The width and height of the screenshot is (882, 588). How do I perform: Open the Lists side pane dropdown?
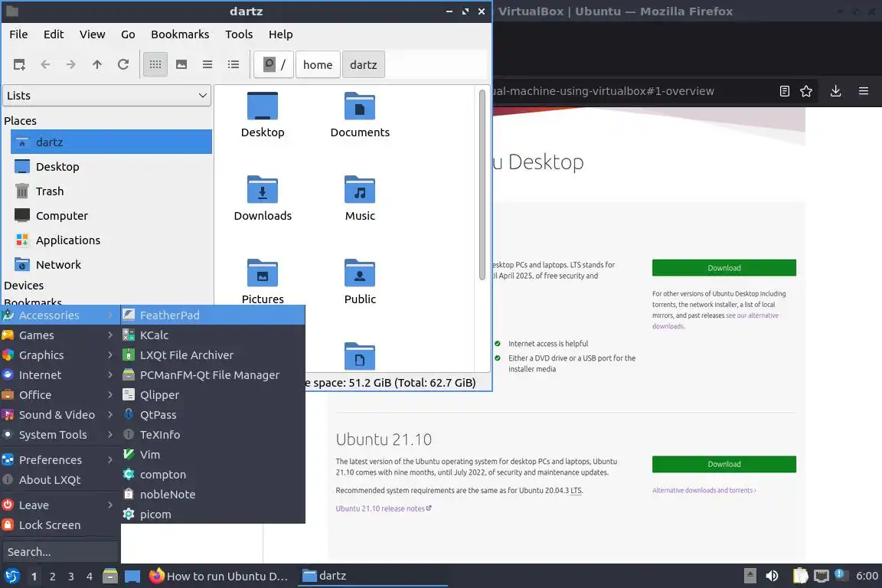coord(107,96)
